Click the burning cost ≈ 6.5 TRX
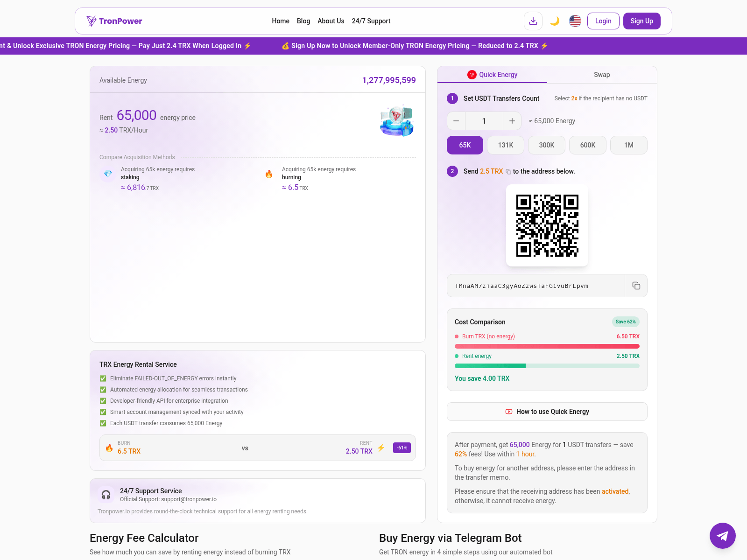The width and height of the screenshot is (747, 560). 295,188
